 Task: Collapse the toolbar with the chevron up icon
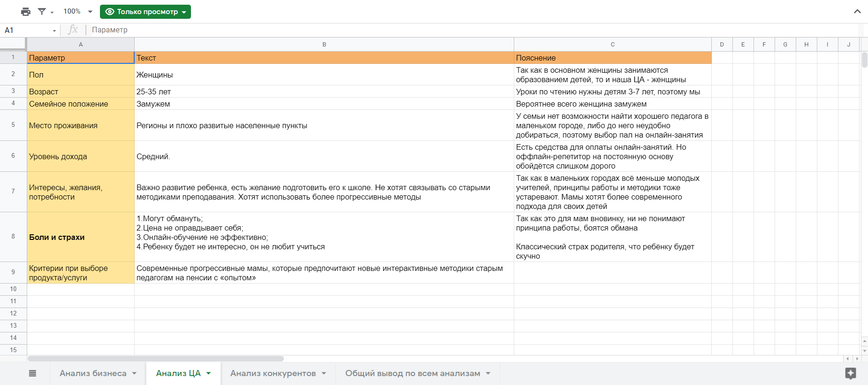coord(857,11)
